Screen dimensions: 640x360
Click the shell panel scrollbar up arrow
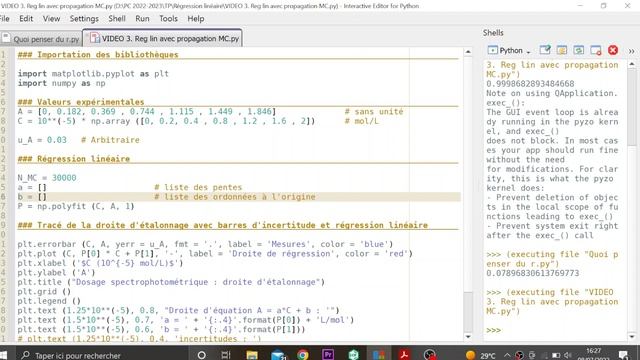pyautogui.click(x=632, y=64)
